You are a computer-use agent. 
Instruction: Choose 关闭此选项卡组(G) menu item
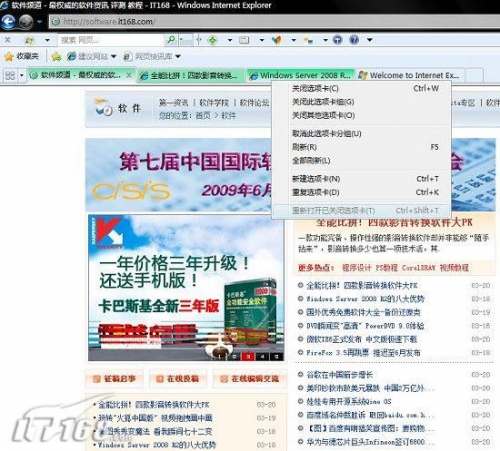coord(362,102)
